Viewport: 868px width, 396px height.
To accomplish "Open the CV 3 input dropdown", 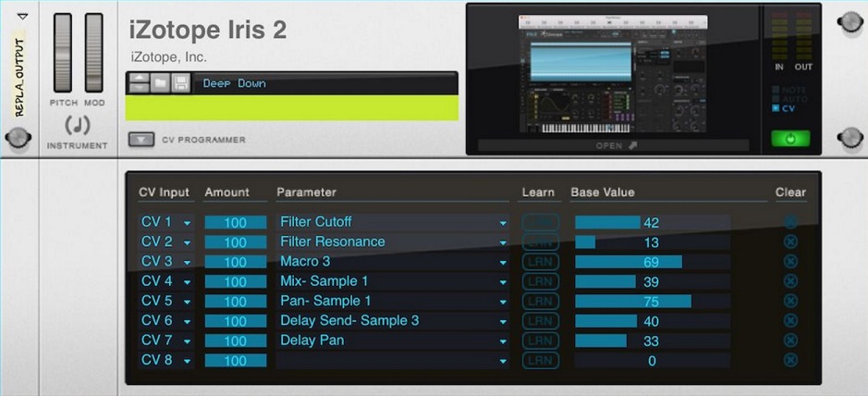I will click(166, 262).
